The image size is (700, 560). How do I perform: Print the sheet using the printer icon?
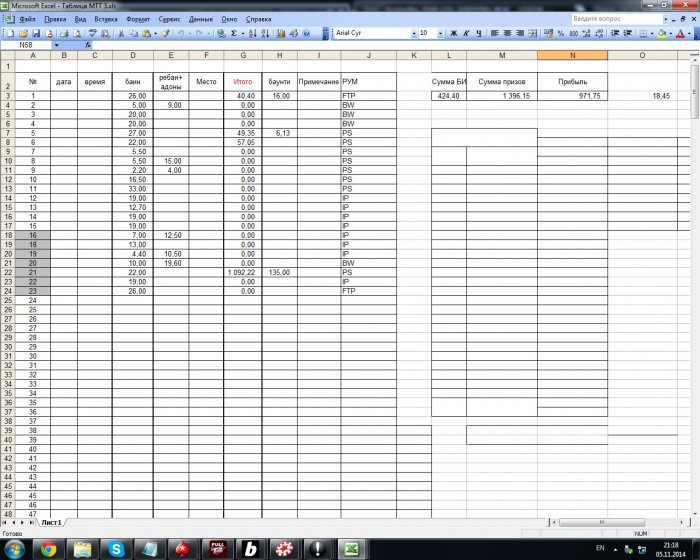click(x=64, y=33)
